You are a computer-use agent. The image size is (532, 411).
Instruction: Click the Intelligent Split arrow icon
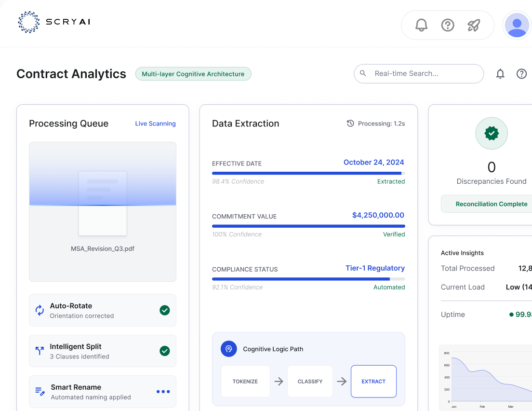40,351
